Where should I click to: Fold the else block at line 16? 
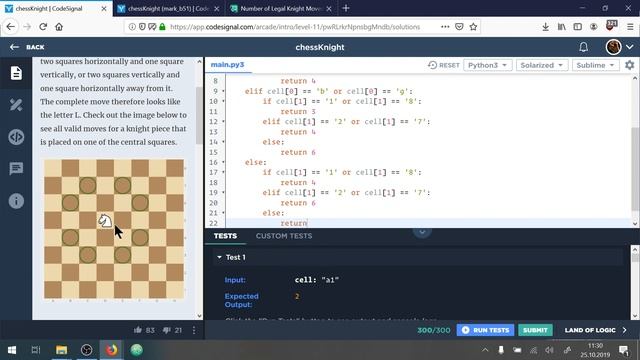223,162
